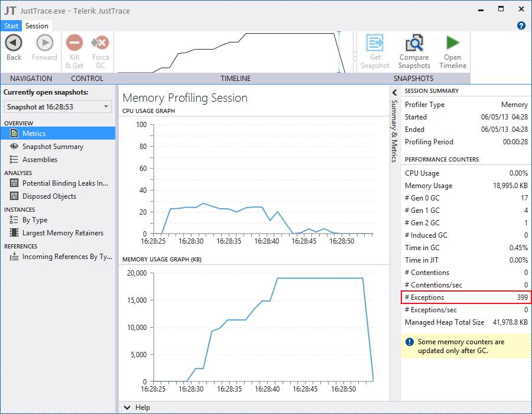Click the '# Gen 2 GC' counter row

click(466, 222)
